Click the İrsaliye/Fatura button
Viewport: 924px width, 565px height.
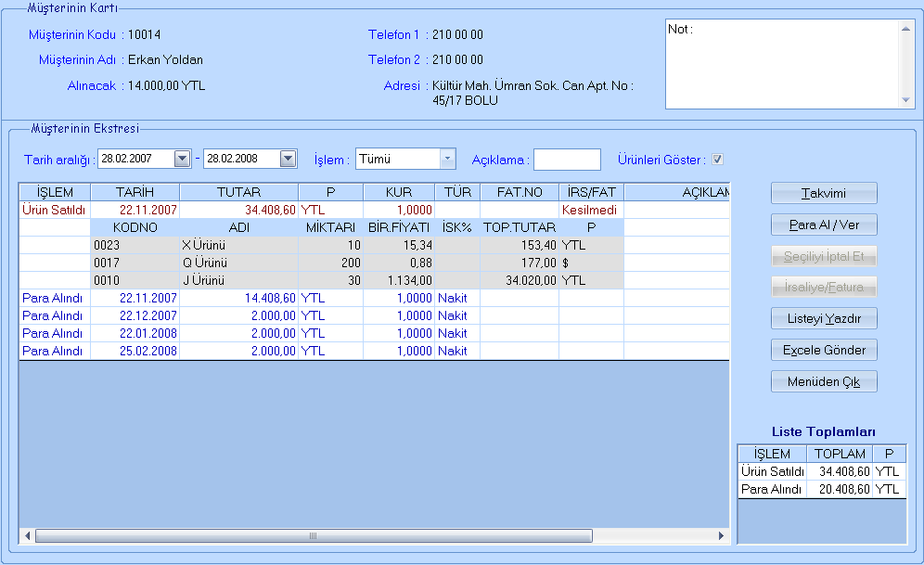[x=824, y=287]
